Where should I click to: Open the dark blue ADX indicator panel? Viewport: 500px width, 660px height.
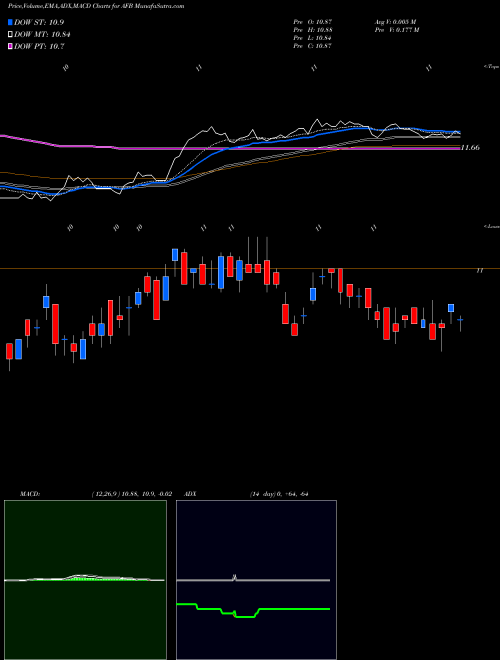pyautogui.click(x=256, y=580)
